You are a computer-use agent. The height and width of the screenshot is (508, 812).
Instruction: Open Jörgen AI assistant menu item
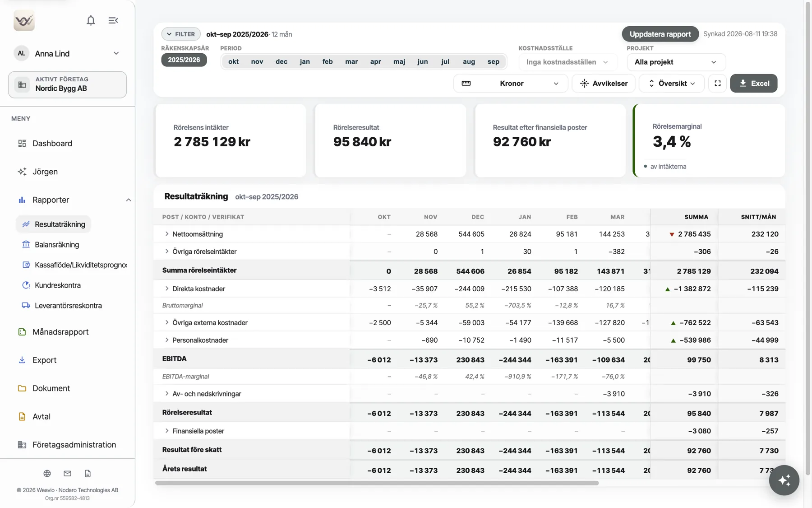tap(45, 172)
